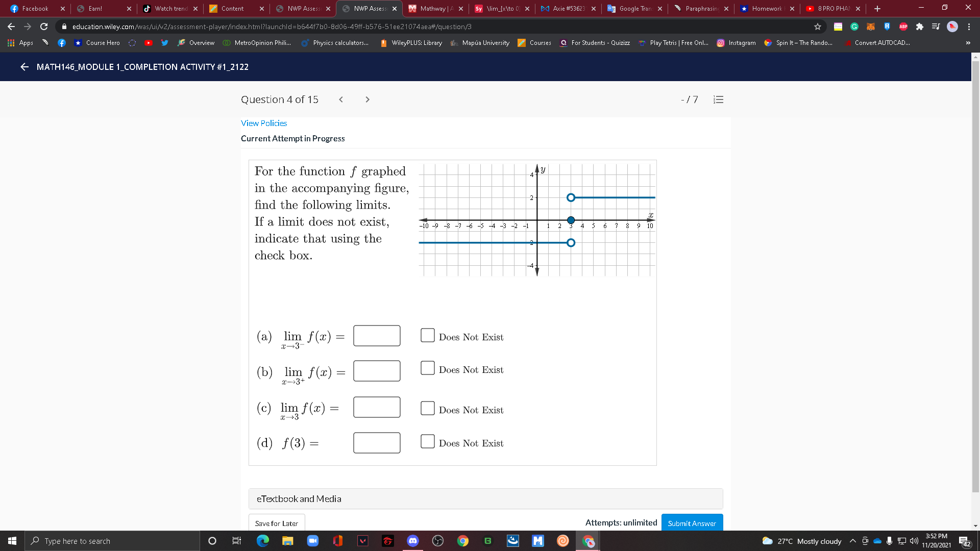Open the question list icon
This screenshot has width=980, height=551.
(x=718, y=99)
